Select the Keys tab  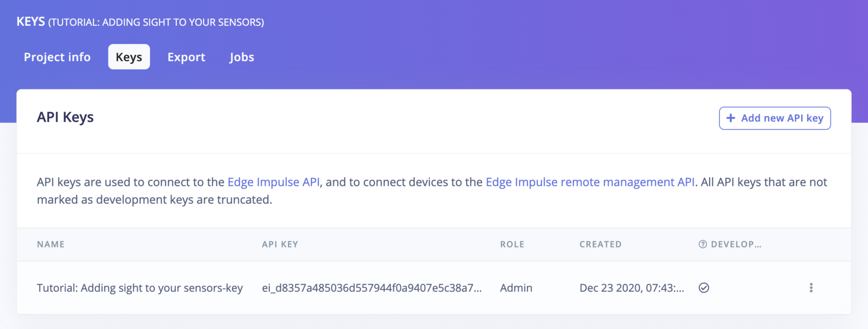(x=129, y=57)
